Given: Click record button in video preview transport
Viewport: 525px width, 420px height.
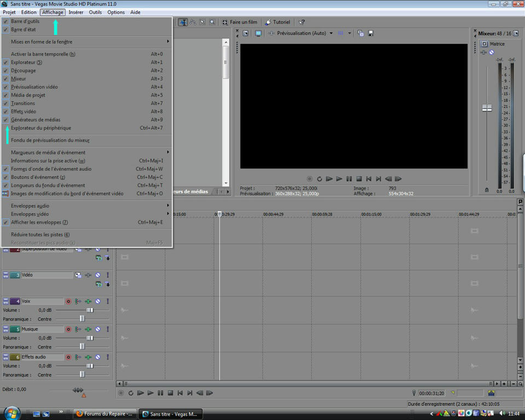Looking at the screenshot, I should click(x=310, y=179).
